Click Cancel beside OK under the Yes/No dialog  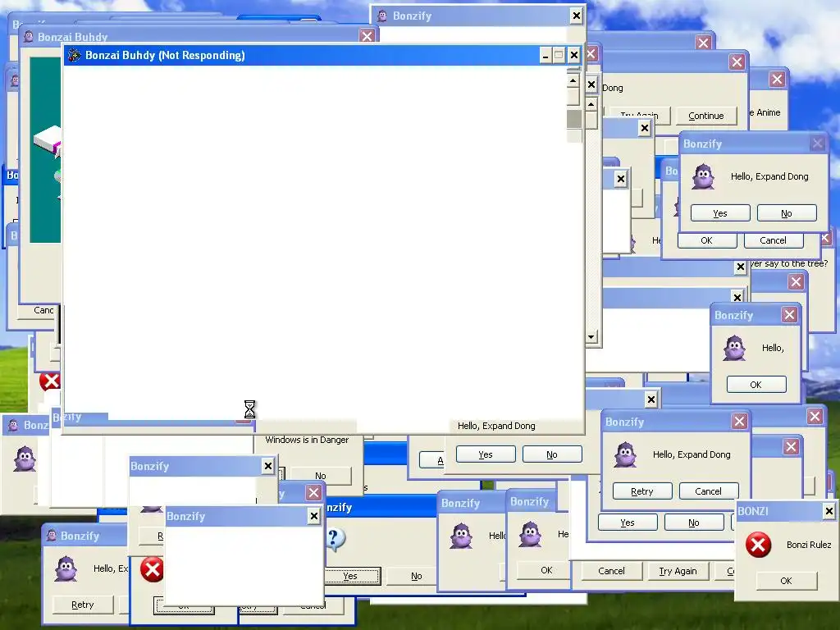pyautogui.click(x=773, y=240)
